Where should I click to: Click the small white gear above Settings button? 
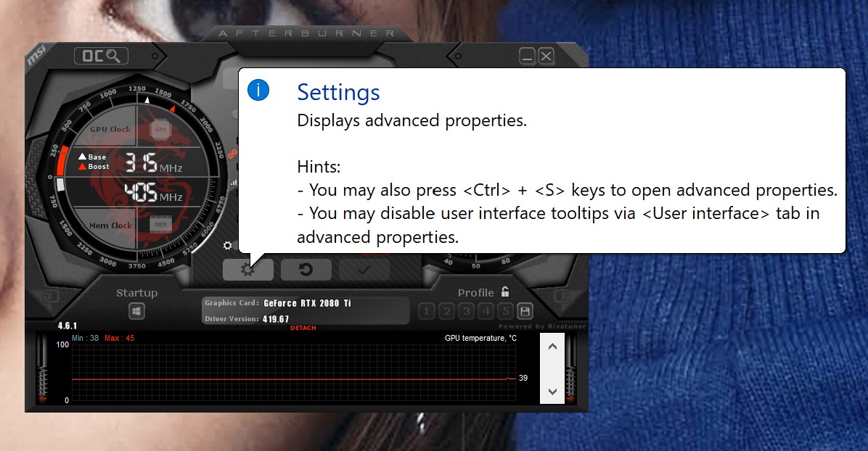pyautogui.click(x=227, y=245)
